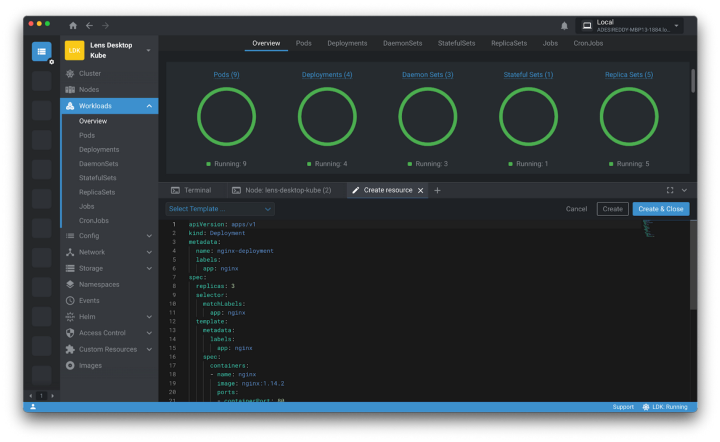Image resolution: width=720 pixels, height=442 pixels.
Task: Open Cluster from the sidebar
Action: 89,73
